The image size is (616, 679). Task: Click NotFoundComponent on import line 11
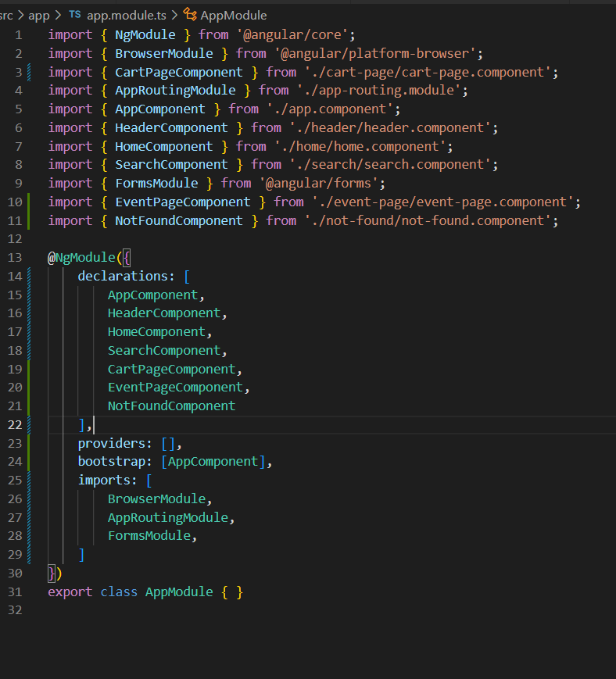(x=179, y=221)
